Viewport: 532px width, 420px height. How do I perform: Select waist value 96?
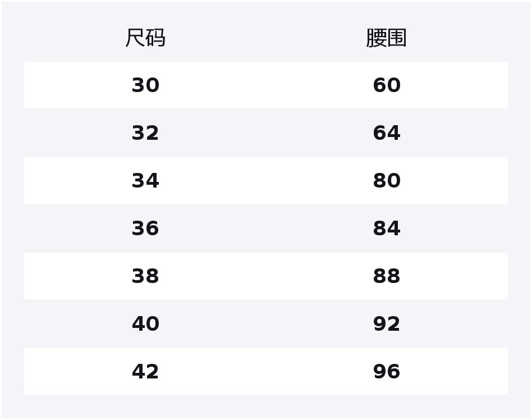click(x=386, y=372)
